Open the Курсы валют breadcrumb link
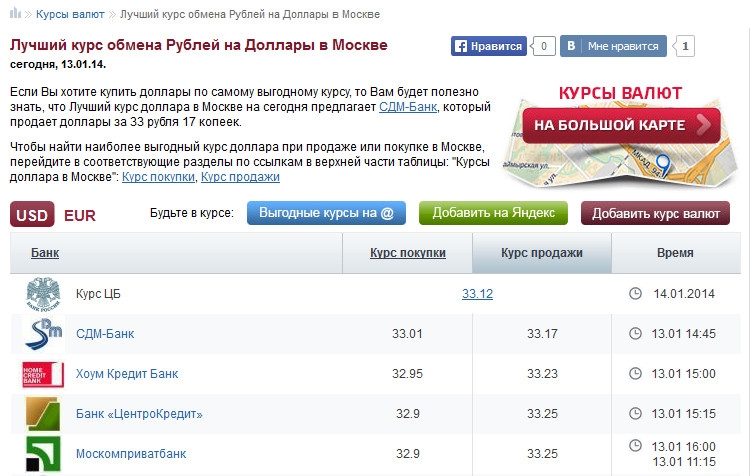The image size is (750, 476). [70, 14]
